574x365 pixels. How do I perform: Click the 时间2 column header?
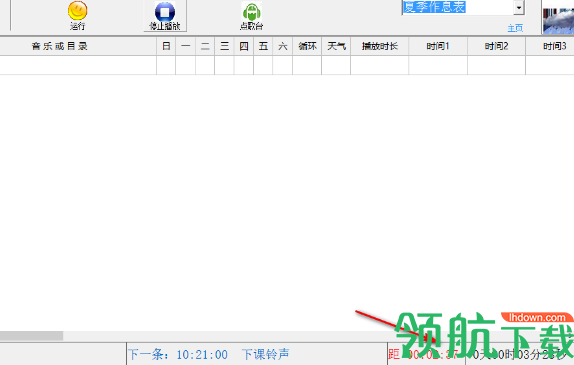click(496, 46)
